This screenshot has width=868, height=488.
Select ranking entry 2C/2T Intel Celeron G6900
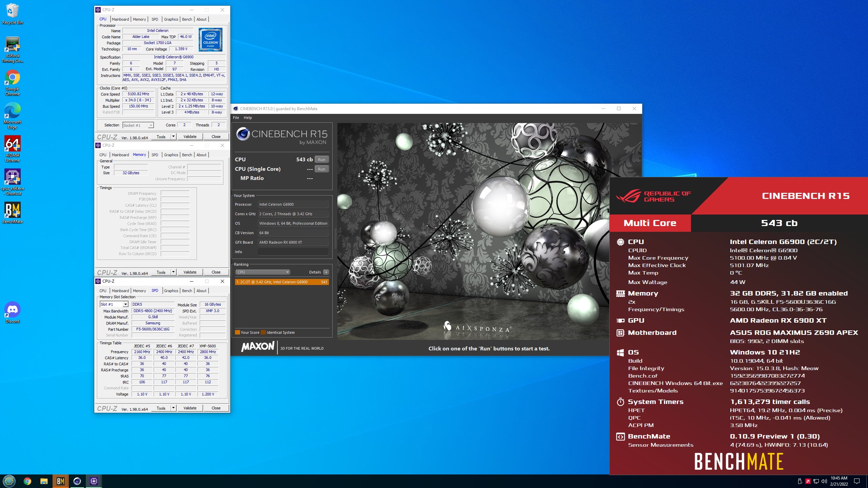[282, 282]
